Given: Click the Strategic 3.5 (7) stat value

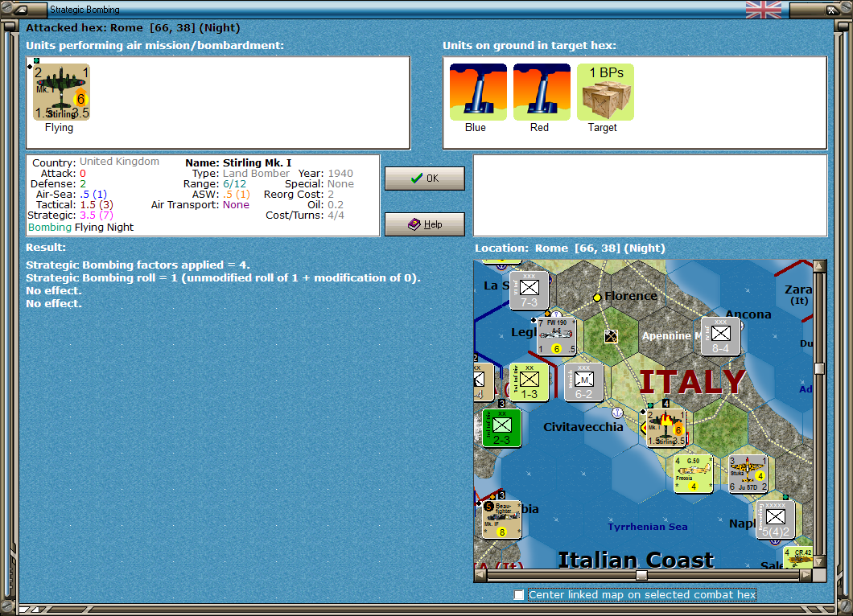Looking at the screenshot, I should pos(97,216).
